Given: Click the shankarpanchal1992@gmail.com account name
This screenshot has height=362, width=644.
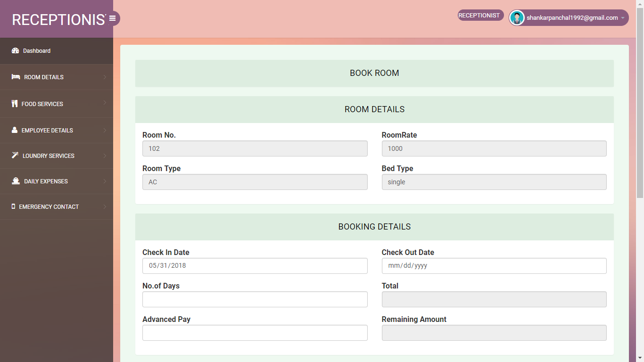Looking at the screenshot, I should pyautogui.click(x=572, y=18).
